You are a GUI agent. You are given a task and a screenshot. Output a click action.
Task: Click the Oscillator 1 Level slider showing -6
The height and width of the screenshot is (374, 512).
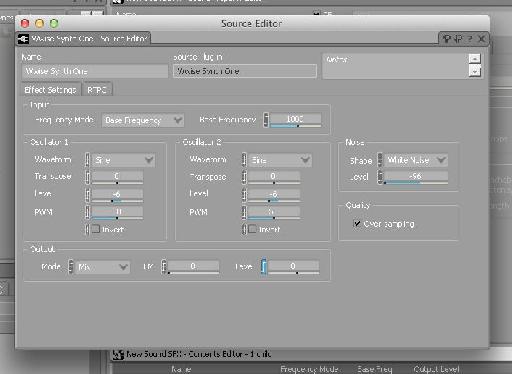pos(117,195)
